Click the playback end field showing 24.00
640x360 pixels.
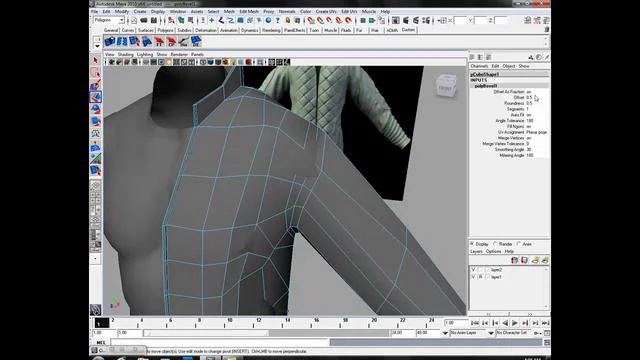[x=402, y=333]
